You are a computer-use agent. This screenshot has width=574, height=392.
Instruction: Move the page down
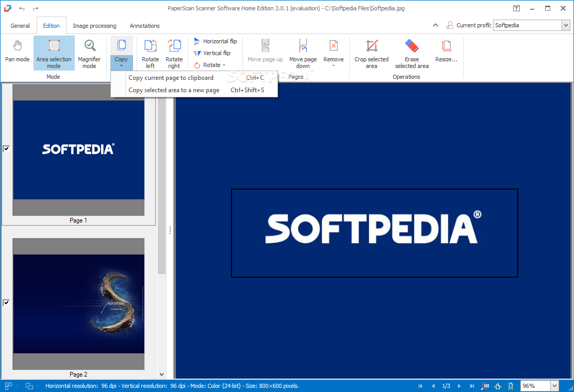(303, 53)
